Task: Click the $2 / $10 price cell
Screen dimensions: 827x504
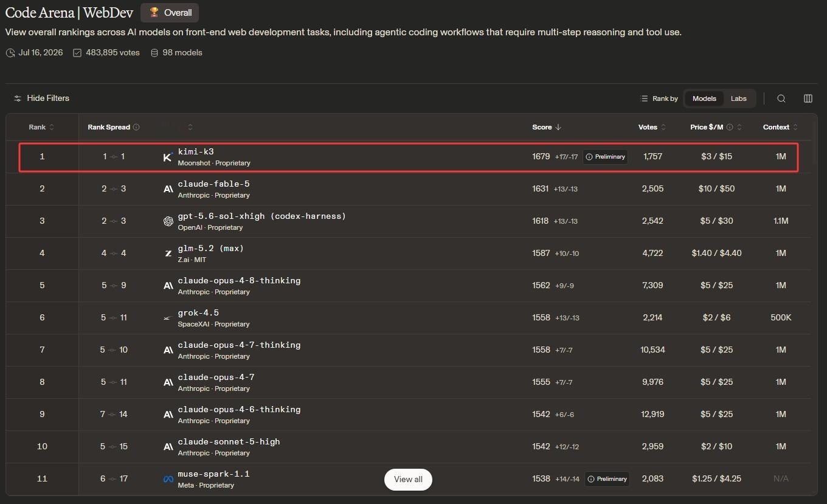Action: 716,446
